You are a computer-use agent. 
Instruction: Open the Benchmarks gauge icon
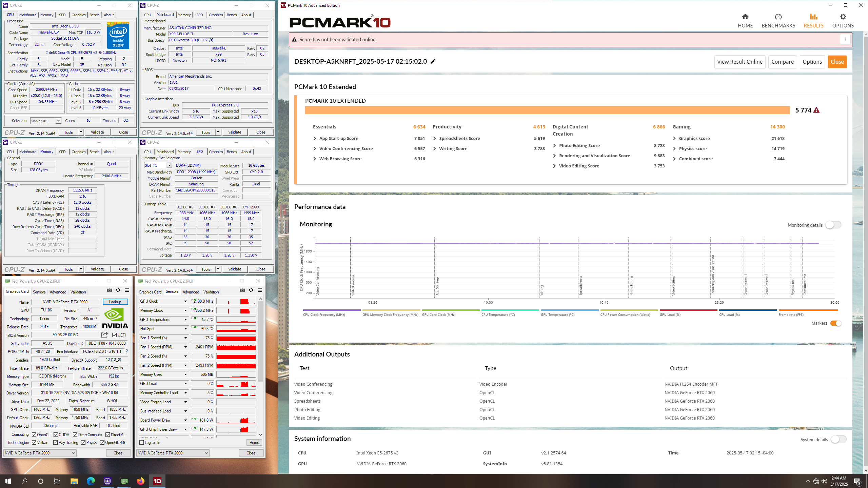[x=778, y=17]
